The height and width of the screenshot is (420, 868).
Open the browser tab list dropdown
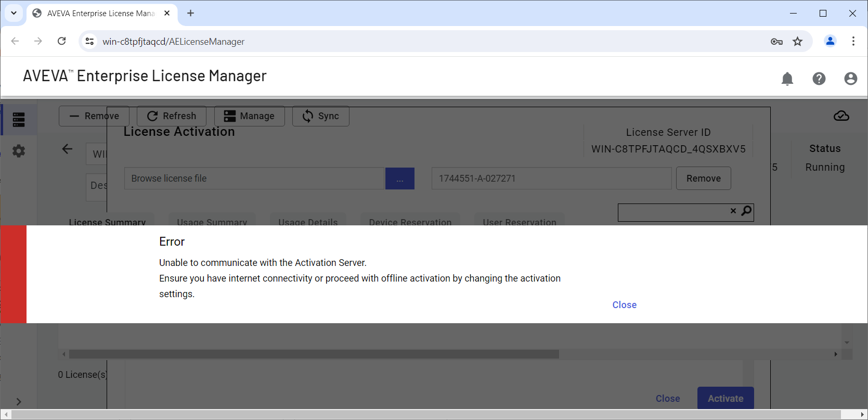(x=14, y=13)
